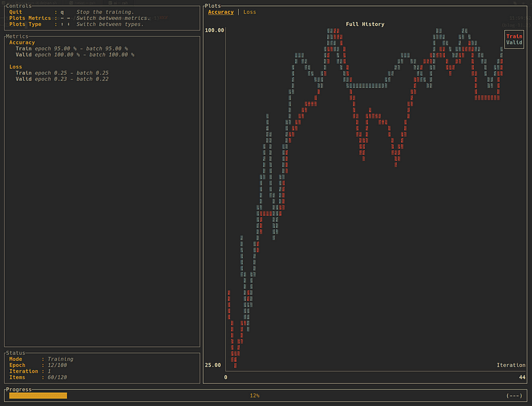Click the 12% progress label

tap(255, 395)
